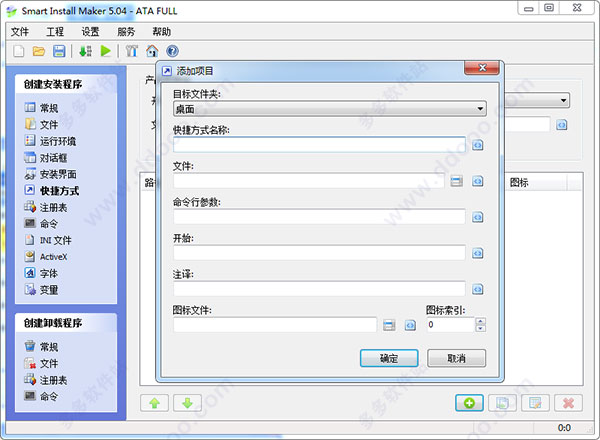Decrease 图标索引 with down arrow
This screenshot has height=440, width=600.
[481, 329]
